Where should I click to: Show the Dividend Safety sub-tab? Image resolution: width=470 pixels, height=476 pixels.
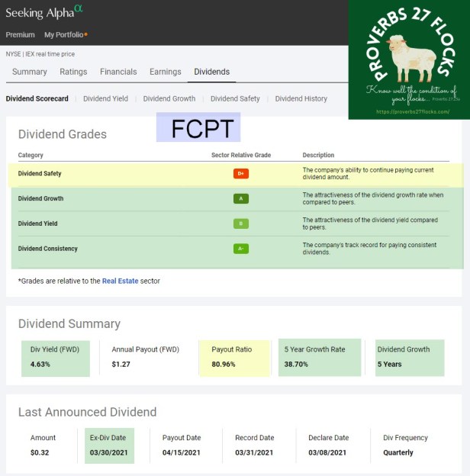point(235,98)
